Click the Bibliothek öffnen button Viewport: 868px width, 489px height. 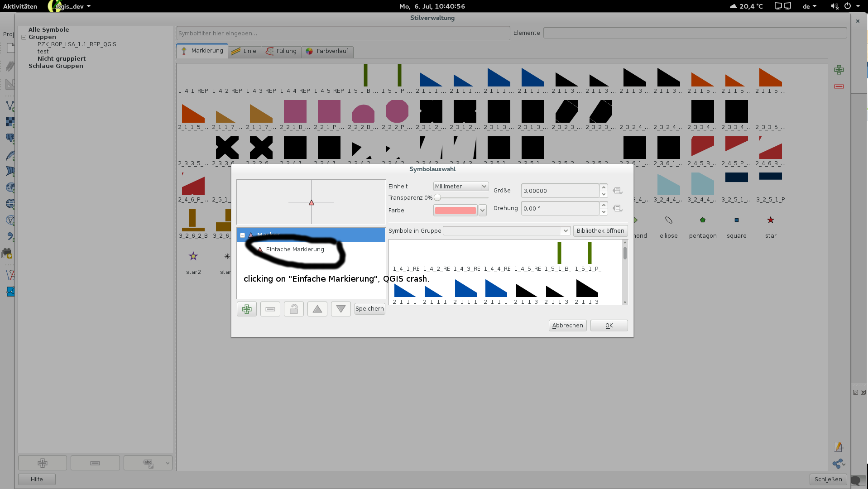pos(600,231)
